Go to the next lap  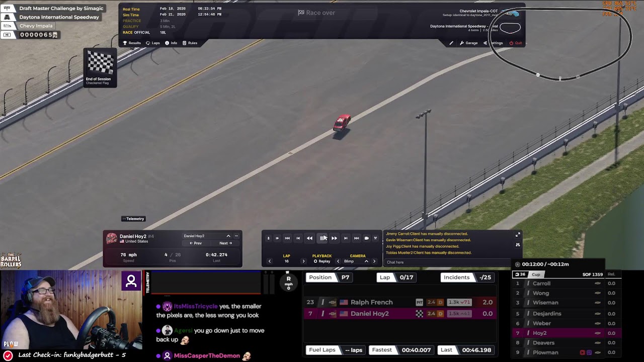(x=303, y=261)
